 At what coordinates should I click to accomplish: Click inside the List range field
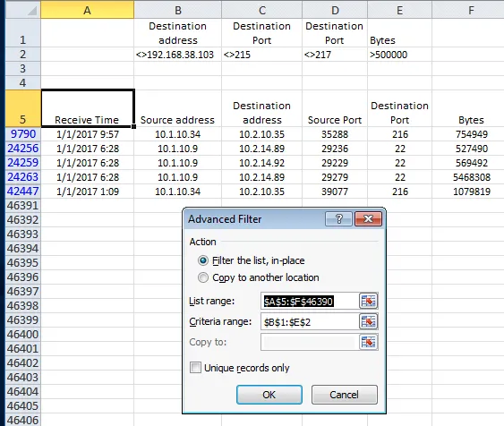310,301
